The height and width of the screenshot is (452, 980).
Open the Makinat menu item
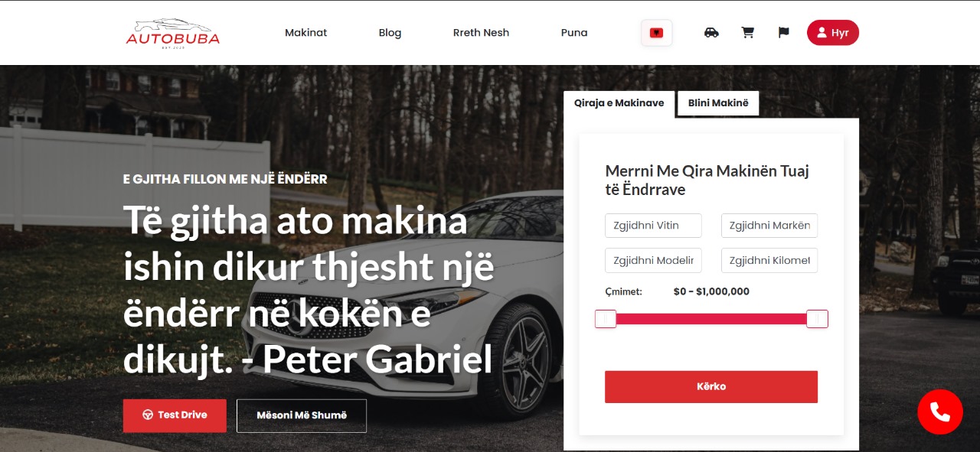306,33
